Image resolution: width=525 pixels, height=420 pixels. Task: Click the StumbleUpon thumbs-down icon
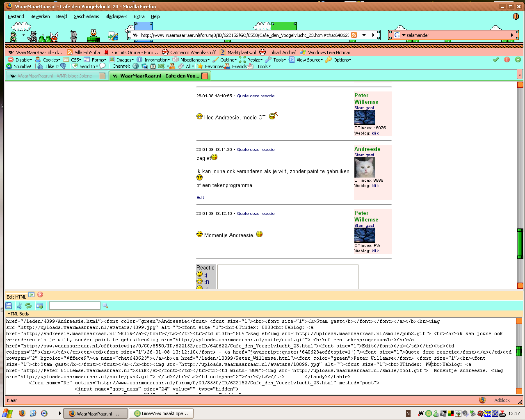click(63, 66)
